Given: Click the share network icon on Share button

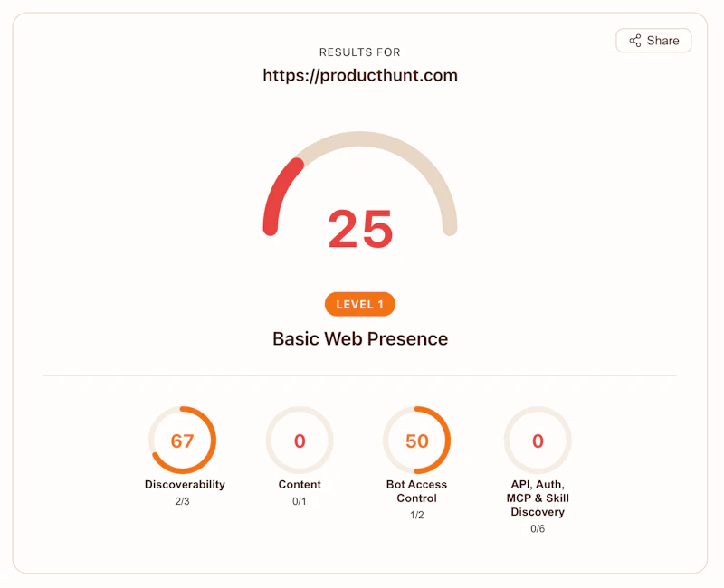Looking at the screenshot, I should pyautogui.click(x=636, y=40).
